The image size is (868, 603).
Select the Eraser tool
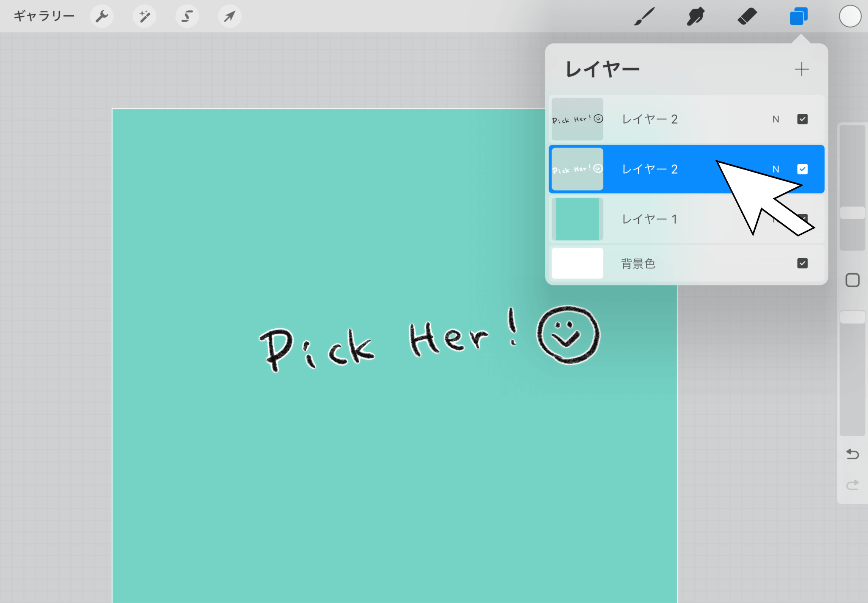(747, 17)
